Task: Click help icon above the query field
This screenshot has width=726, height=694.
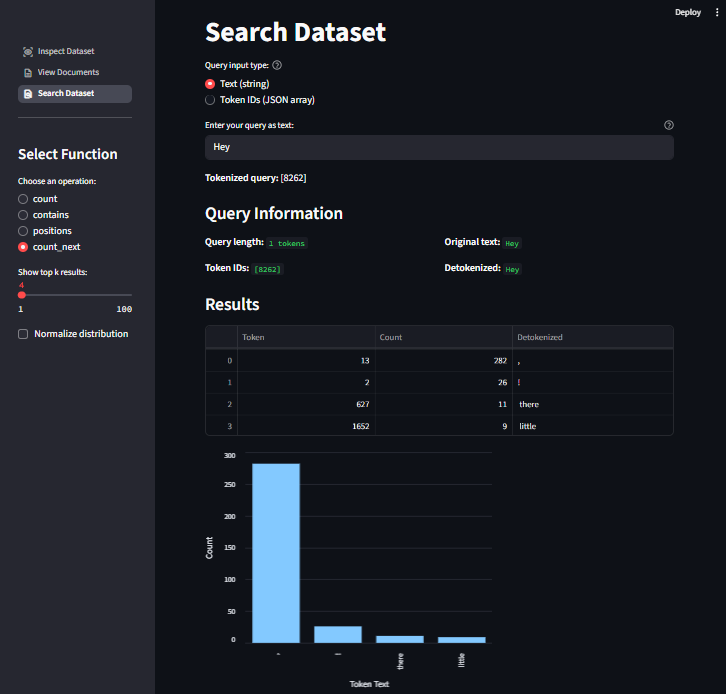Action: point(668,125)
